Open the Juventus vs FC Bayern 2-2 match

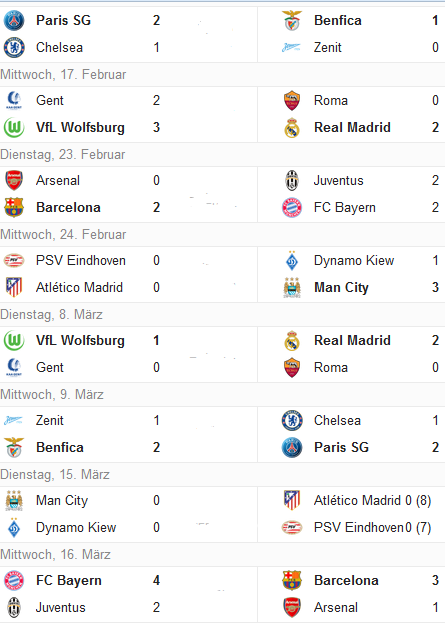[x=351, y=195]
